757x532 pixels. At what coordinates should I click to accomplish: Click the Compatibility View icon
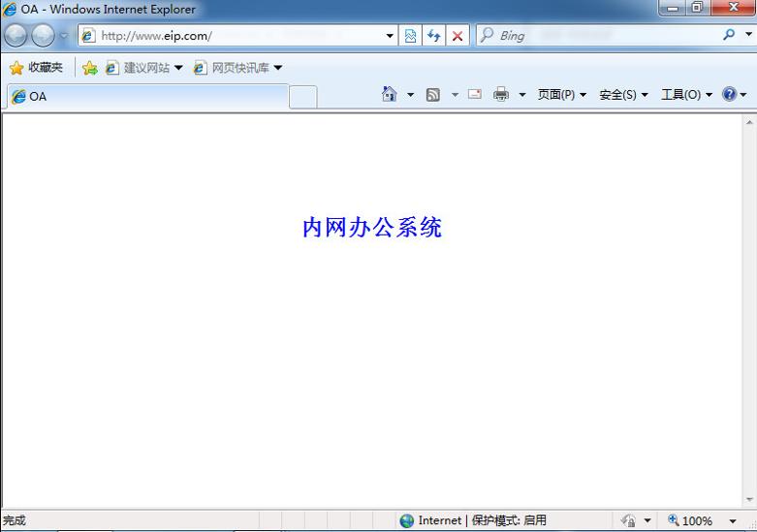point(410,36)
